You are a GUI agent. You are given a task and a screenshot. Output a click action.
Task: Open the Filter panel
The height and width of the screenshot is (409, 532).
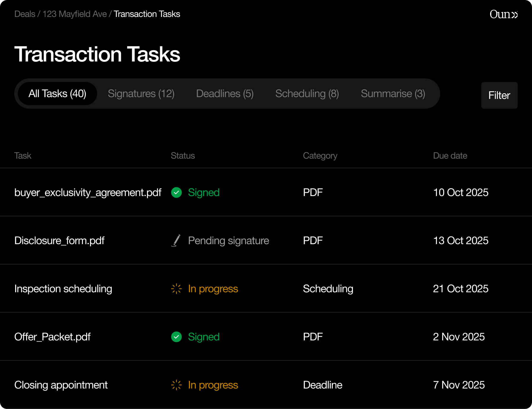tap(499, 95)
